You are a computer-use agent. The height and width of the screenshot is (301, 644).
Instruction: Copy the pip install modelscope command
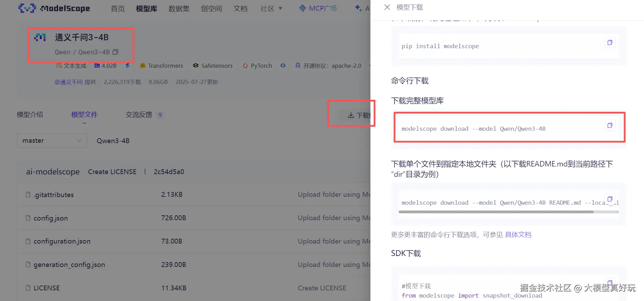[x=610, y=43]
